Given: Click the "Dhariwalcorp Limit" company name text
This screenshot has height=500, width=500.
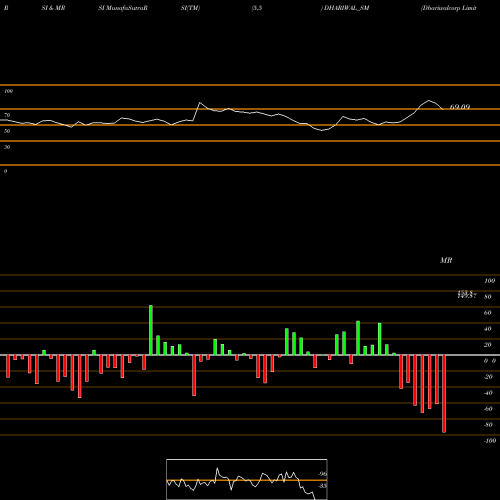Looking at the screenshot, I should (449, 8).
